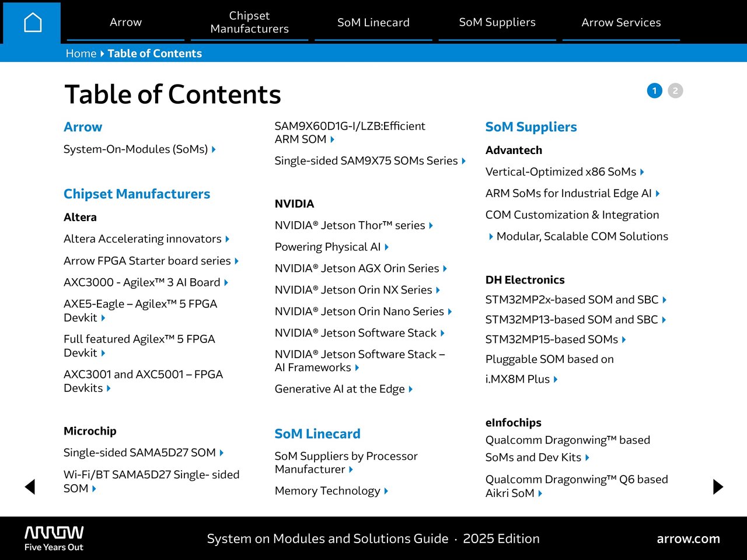The height and width of the screenshot is (560, 747).
Task: Click Home in the breadcrumb trail
Action: 81,53
